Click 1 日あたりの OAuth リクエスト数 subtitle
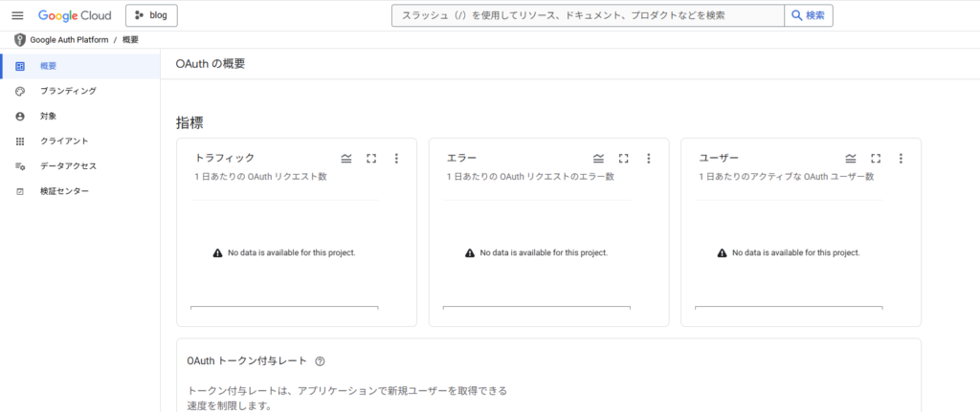980x412 pixels. click(x=260, y=177)
